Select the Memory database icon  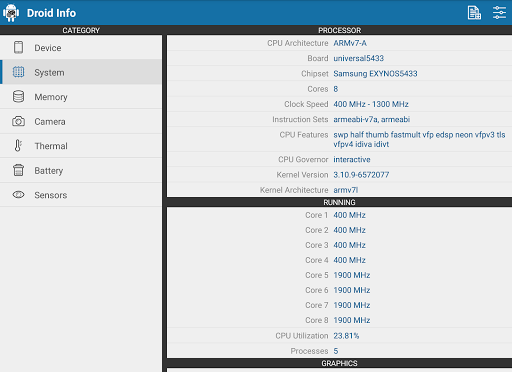[18, 97]
